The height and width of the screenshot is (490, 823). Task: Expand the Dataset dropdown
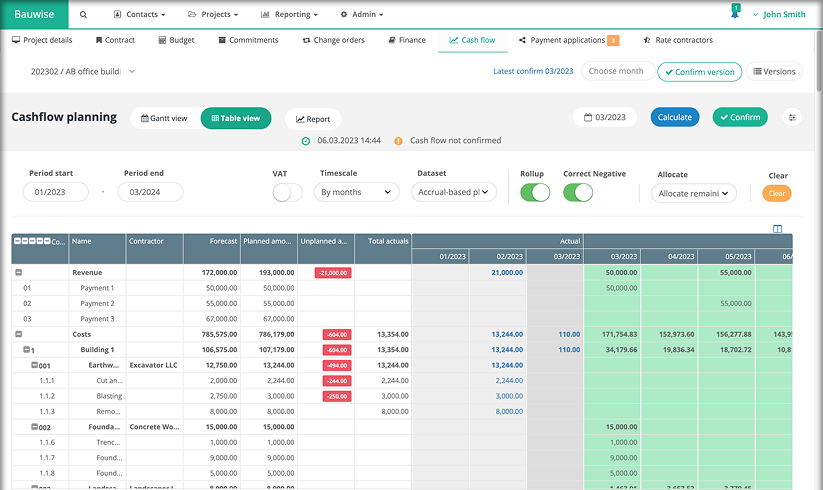click(454, 192)
